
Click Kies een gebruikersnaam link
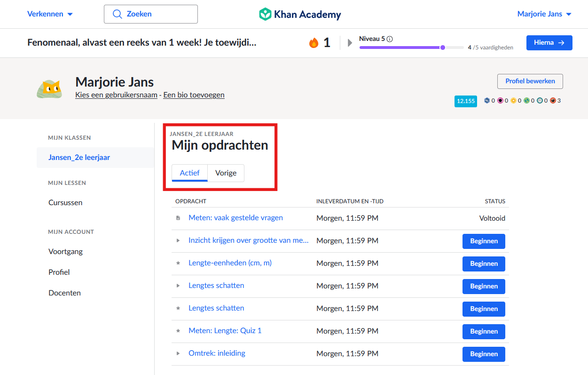(116, 95)
